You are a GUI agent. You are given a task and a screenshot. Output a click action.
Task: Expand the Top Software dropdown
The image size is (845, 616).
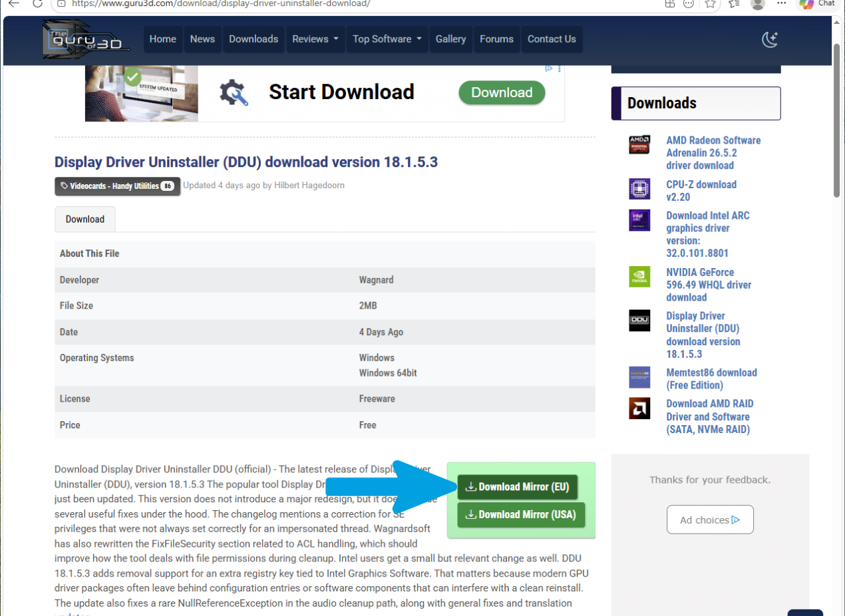[x=387, y=39]
